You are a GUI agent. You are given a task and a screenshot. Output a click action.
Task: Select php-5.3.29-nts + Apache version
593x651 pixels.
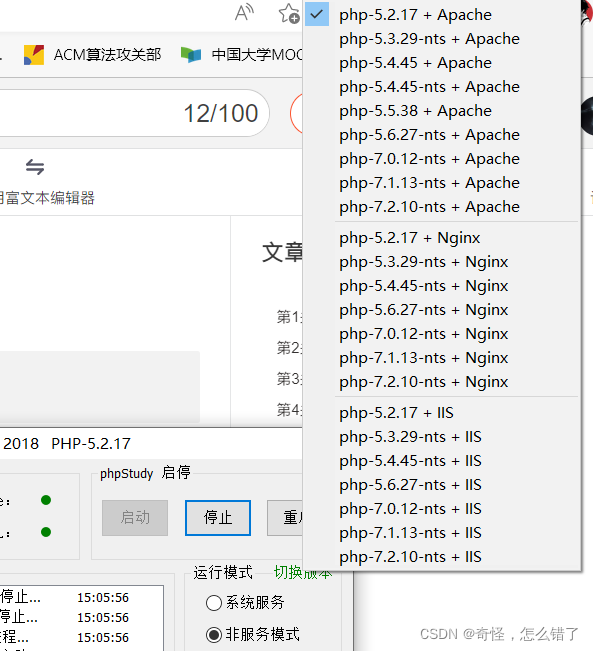[x=441, y=39]
